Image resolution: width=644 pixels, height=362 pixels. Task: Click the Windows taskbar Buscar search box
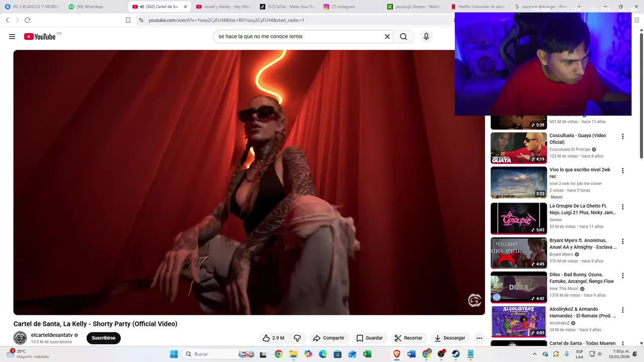[x=218, y=354]
